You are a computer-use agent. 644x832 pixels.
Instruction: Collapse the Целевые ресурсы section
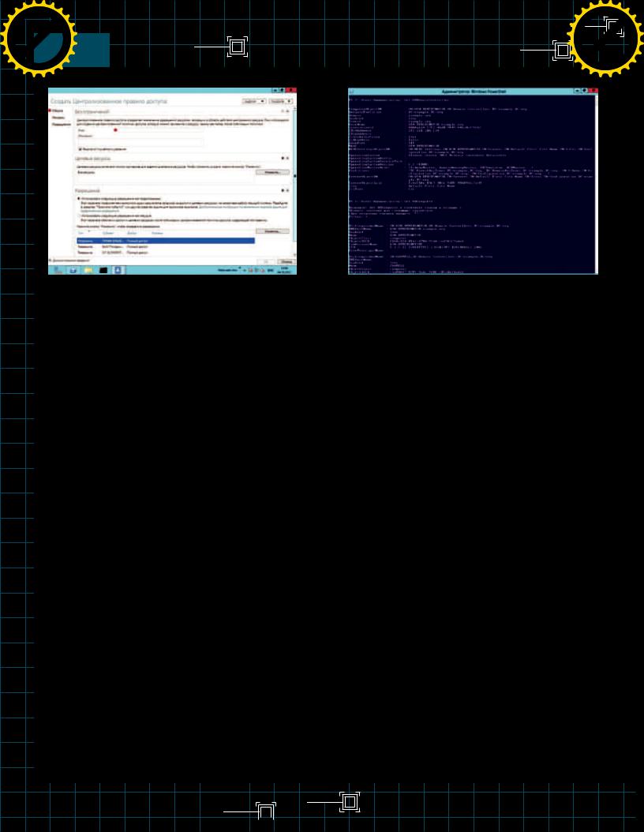(287, 158)
